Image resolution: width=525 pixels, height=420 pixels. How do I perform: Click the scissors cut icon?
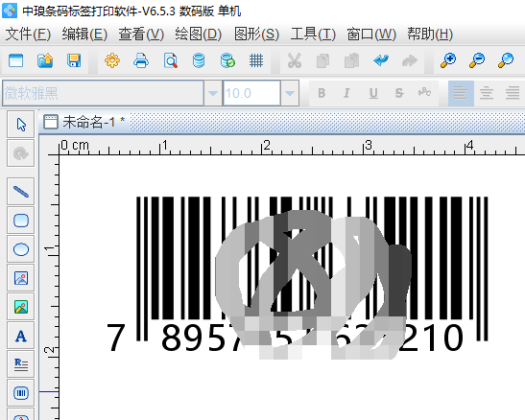click(x=295, y=60)
